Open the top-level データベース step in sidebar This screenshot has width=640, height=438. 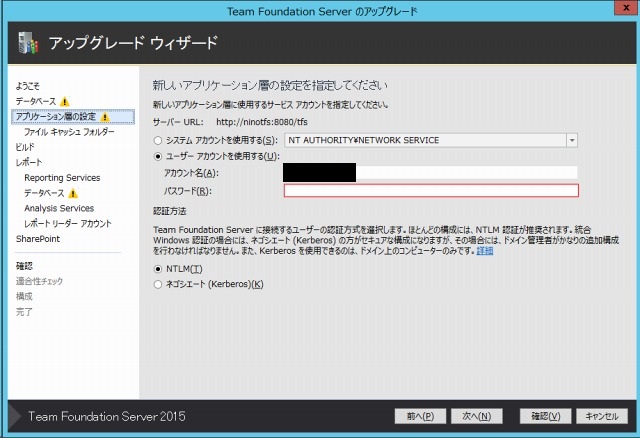tap(36, 101)
